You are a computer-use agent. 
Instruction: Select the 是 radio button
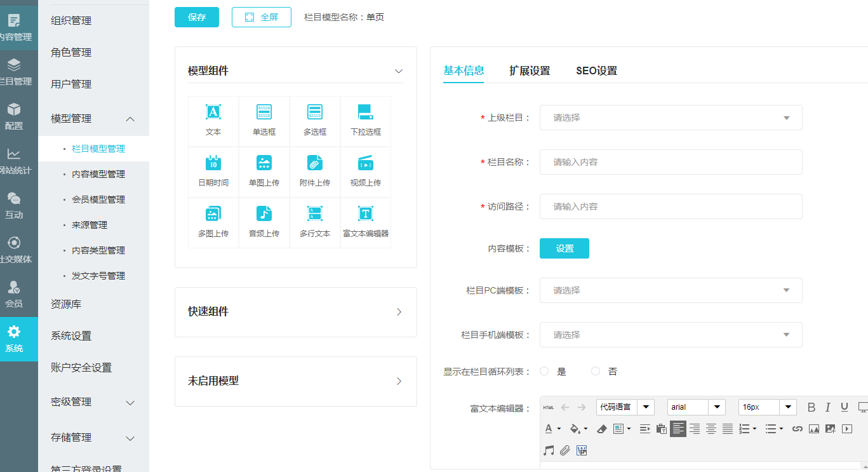(x=544, y=371)
